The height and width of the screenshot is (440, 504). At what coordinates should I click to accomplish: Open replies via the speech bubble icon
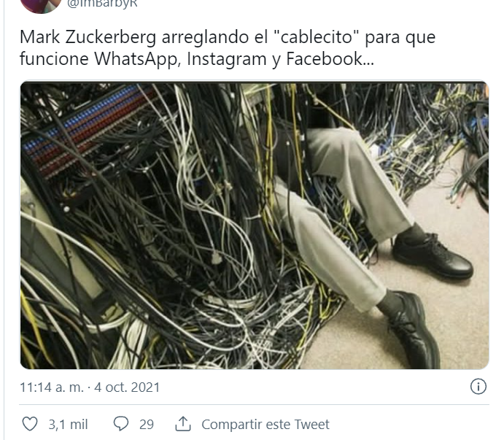121,424
